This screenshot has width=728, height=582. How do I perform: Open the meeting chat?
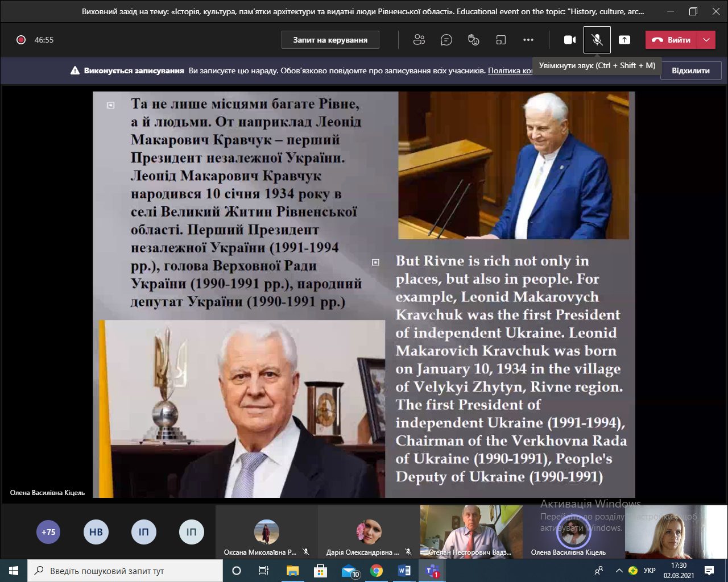tap(446, 40)
